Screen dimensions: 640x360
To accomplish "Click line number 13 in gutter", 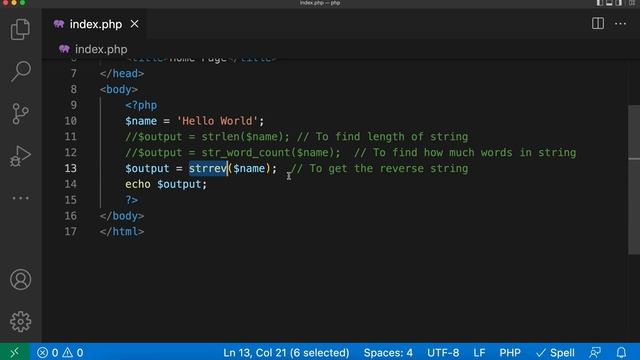I will [x=70, y=169].
